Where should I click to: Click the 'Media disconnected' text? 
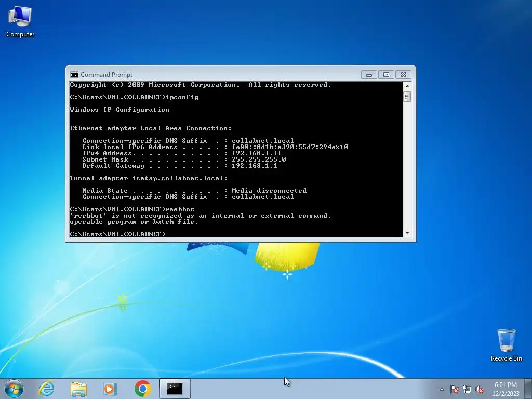(269, 191)
